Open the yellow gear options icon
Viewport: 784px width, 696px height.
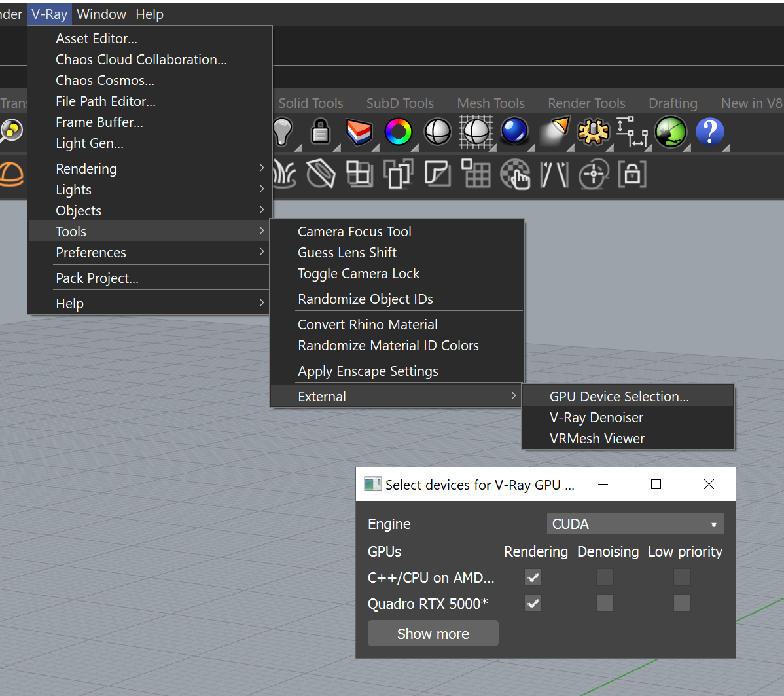click(x=593, y=132)
